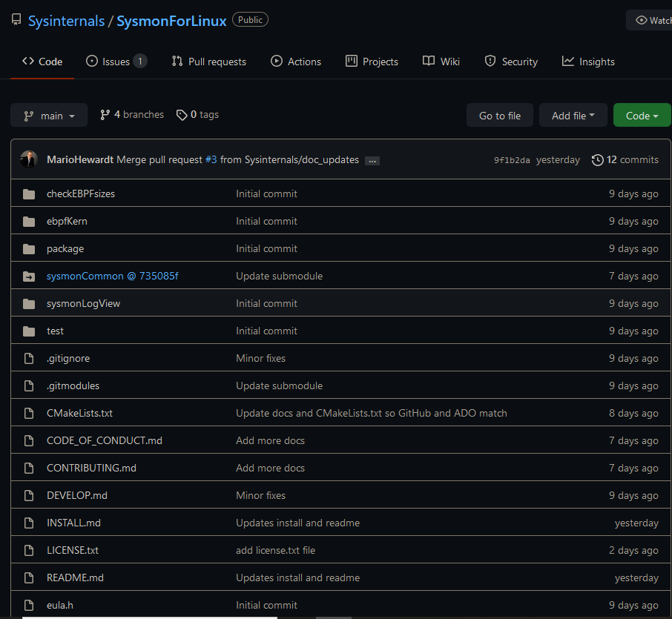Click the file icon for README.md
This screenshot has width=672, height=619.
pyautogui.click(x=29, y=577)
